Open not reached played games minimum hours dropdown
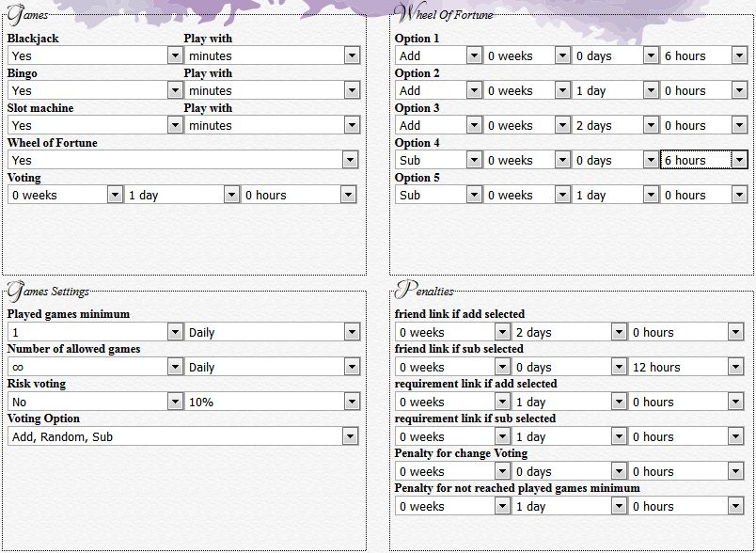The width and height of the screenshot is (756, 553). click(686, 506)
